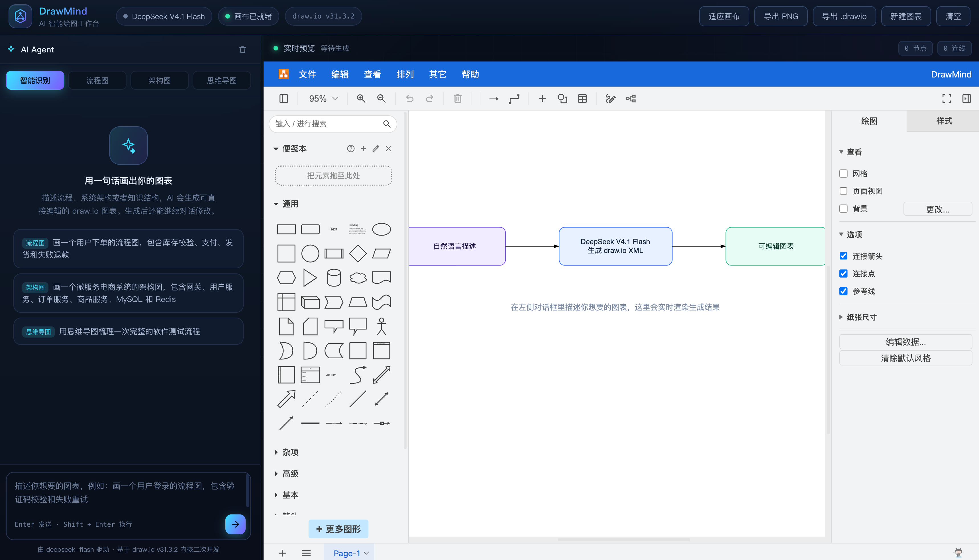The width and height of the screenshot is (979, 560).
Task: Click the 编辑数据... button
Action: (x=905, y=342)
